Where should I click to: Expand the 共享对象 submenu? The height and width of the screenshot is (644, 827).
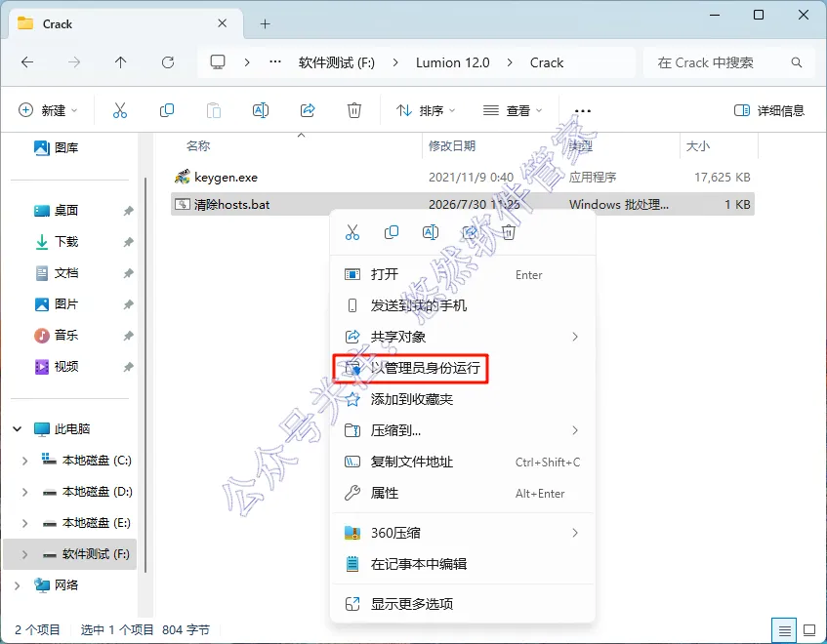pyautogui.click(x=575, y=337)
